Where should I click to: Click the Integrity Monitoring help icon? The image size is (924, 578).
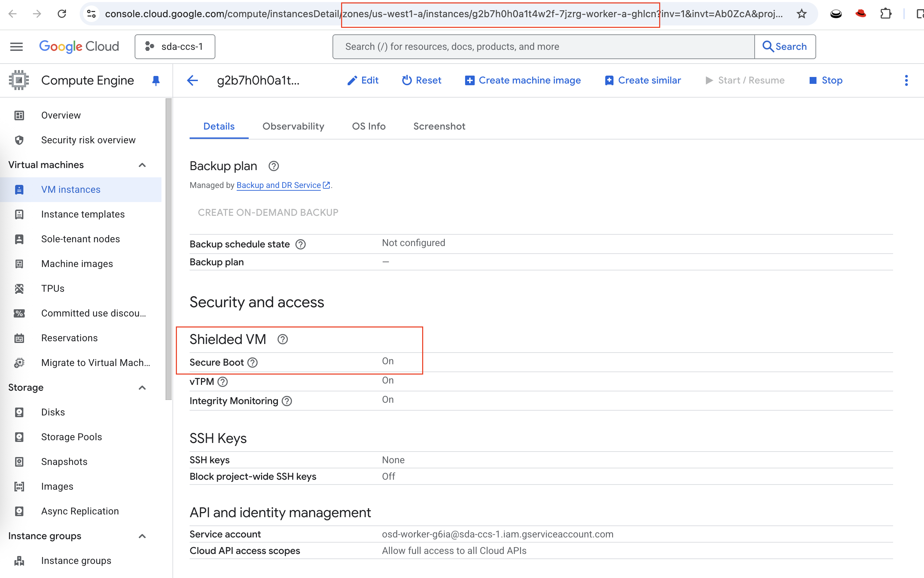point(287,401)
